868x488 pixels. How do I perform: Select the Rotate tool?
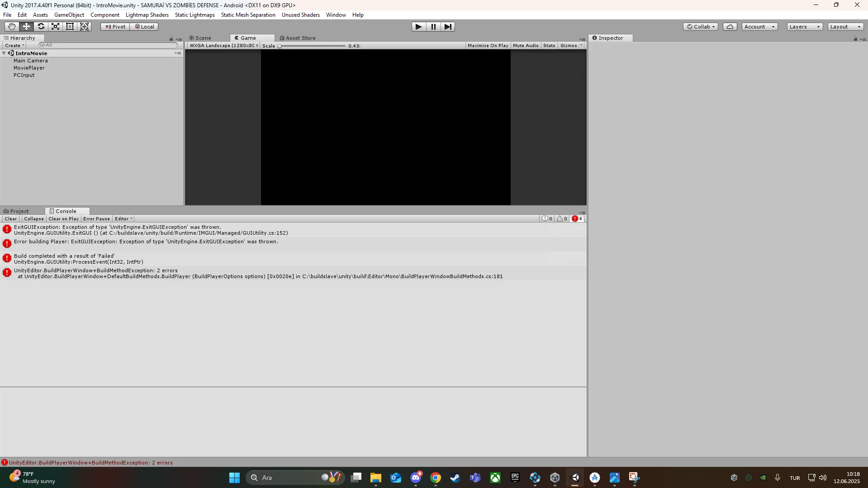(x=41, y=27)
